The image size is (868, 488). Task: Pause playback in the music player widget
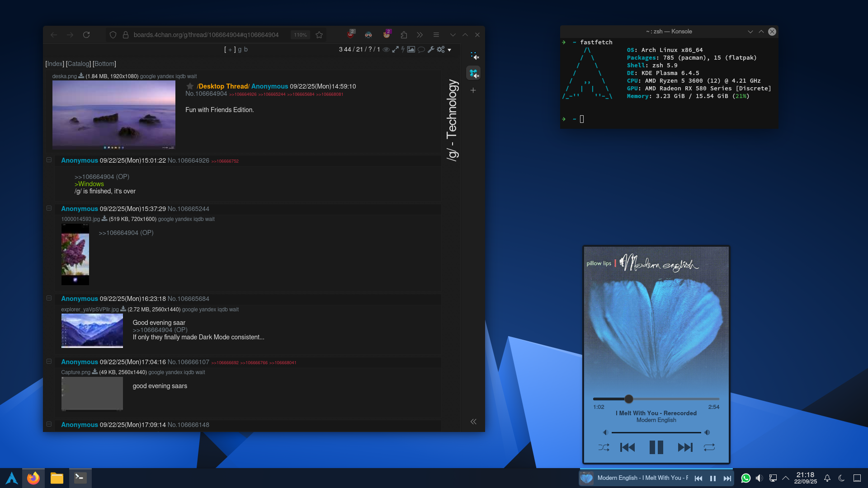[x=656, y=447]
